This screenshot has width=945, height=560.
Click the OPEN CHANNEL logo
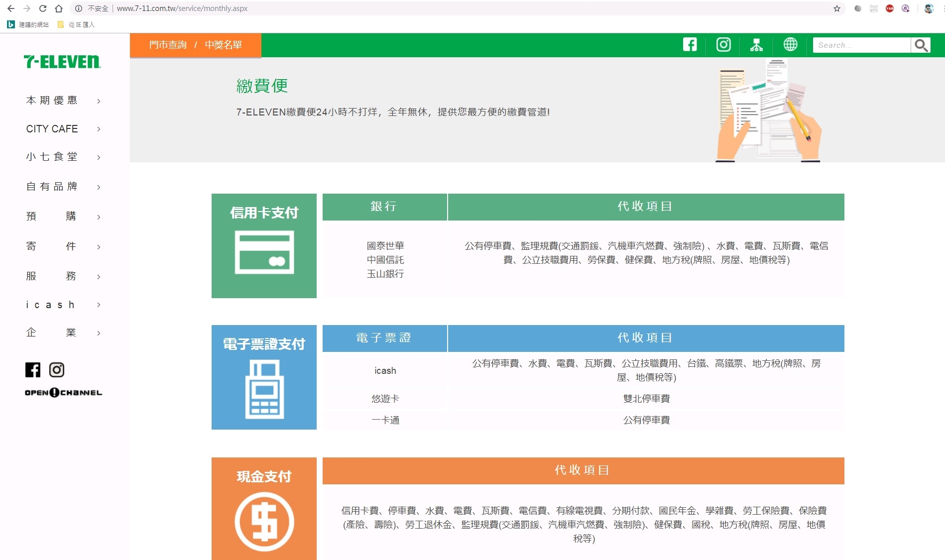point(63,393)
